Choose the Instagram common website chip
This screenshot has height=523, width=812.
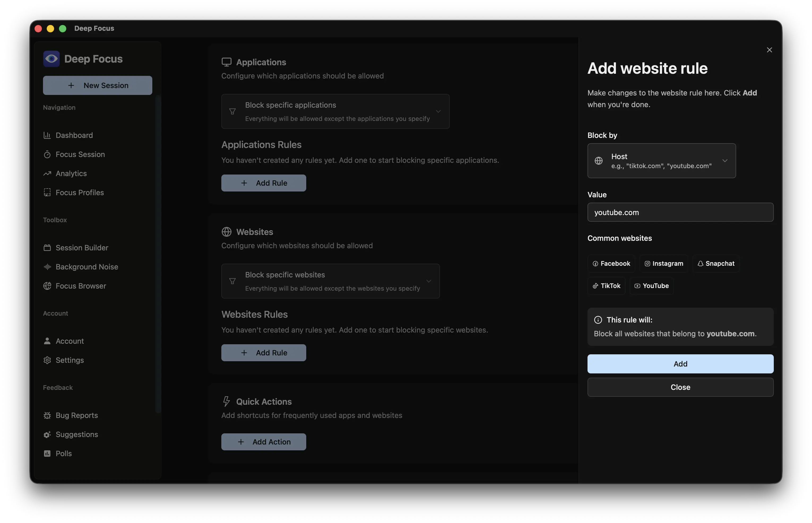coord(664,264)
